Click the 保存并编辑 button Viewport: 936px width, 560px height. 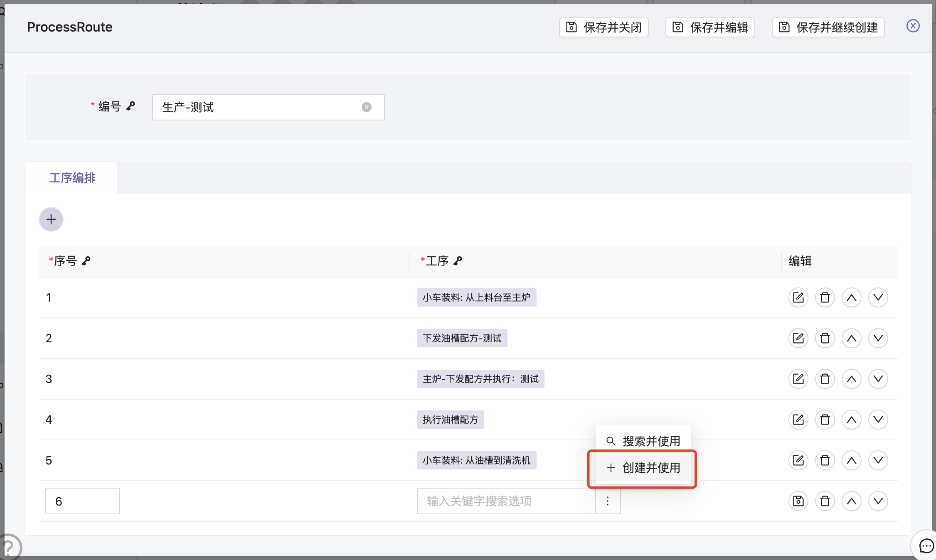point(710,27)
